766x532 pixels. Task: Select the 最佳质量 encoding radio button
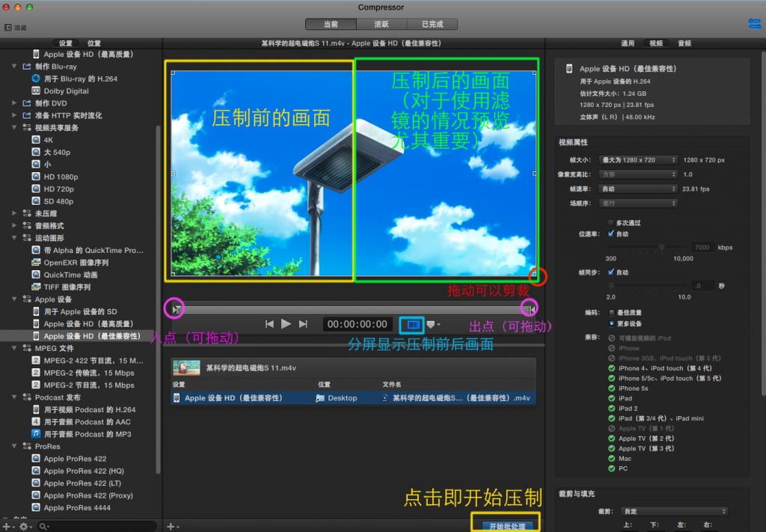pyautogui.click(x=611, y=312)
